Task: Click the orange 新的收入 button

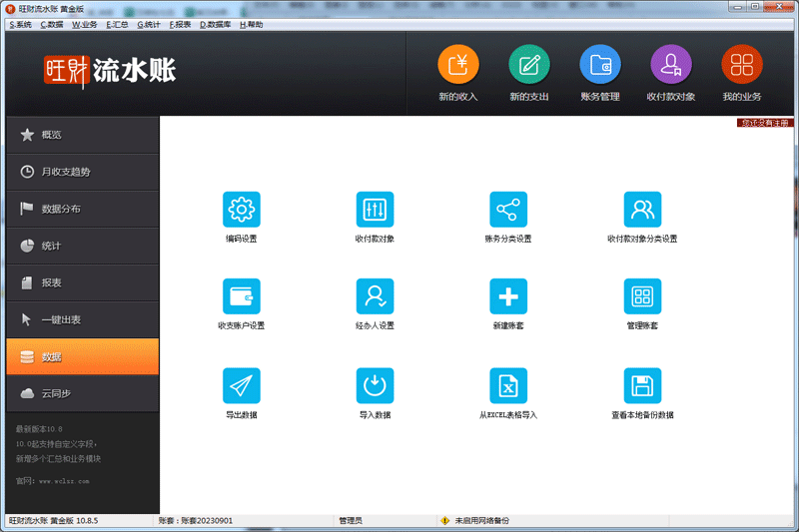Action: coord(458,66)
